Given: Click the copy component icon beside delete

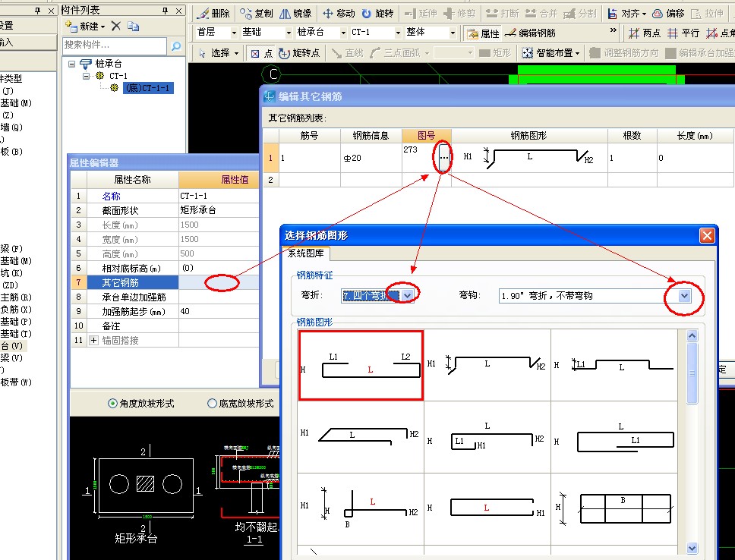Looking at the screenshot, I should coord(133,27).
